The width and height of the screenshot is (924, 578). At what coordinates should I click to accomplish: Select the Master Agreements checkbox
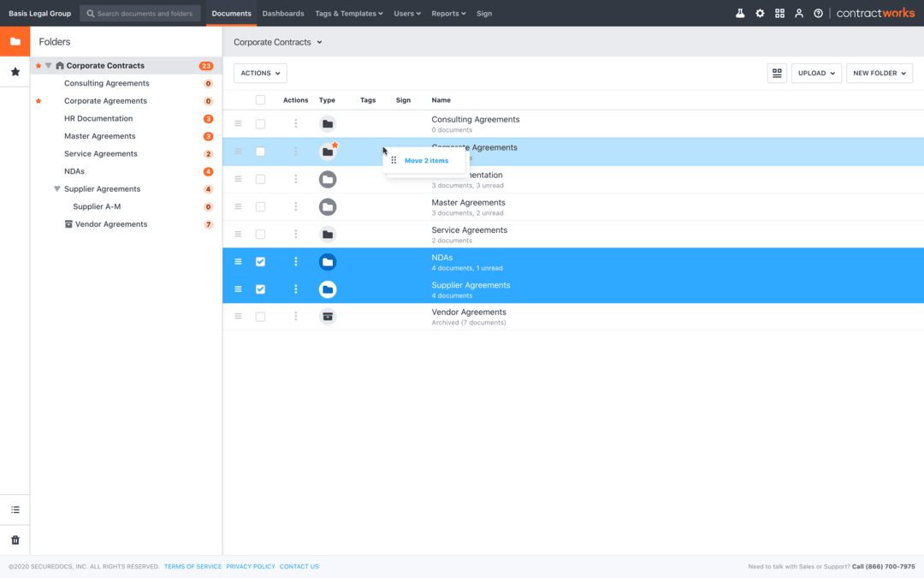260,206
